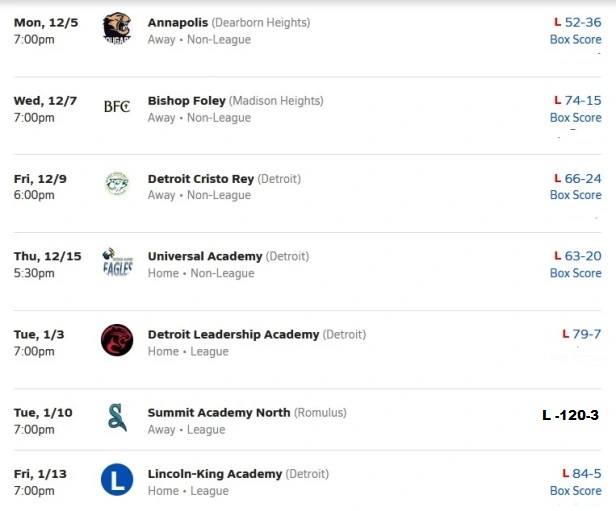616x511 pixels.
Task: Visit the Summit Academy North team page
Action: click(x=219, y=412)
